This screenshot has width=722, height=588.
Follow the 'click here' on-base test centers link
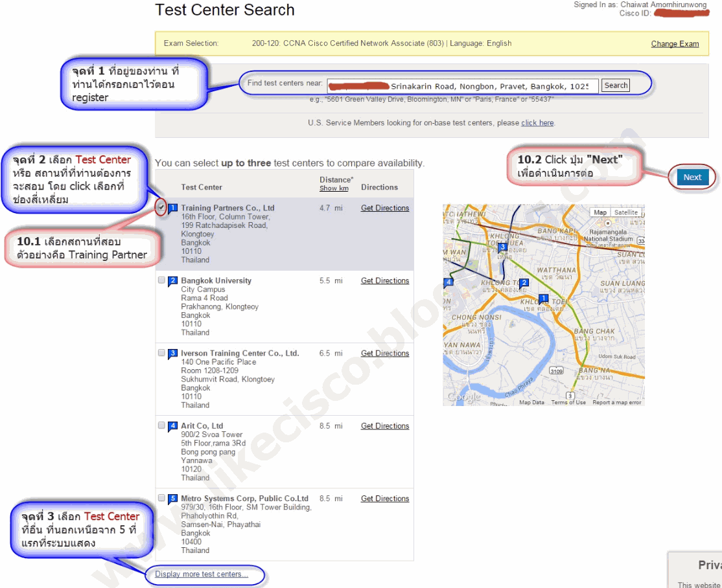537,123
